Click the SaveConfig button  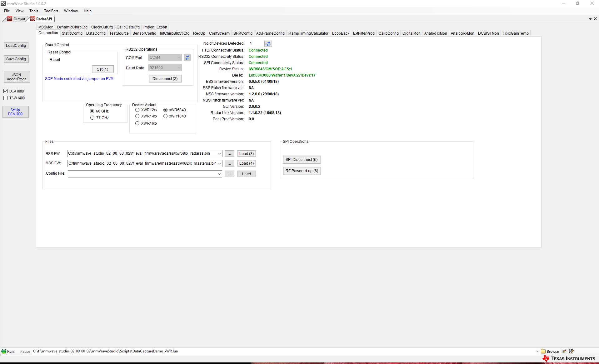(16, 59)
